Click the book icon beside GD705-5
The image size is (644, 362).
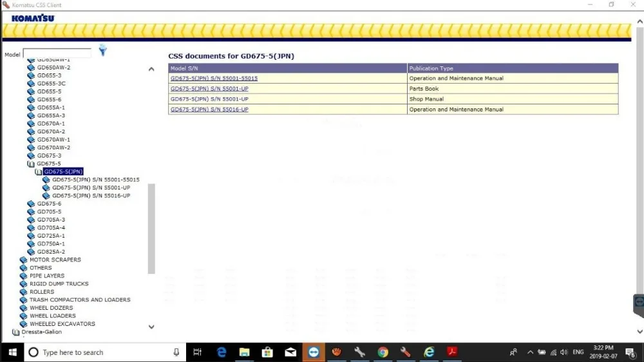[x=31, y=212]
